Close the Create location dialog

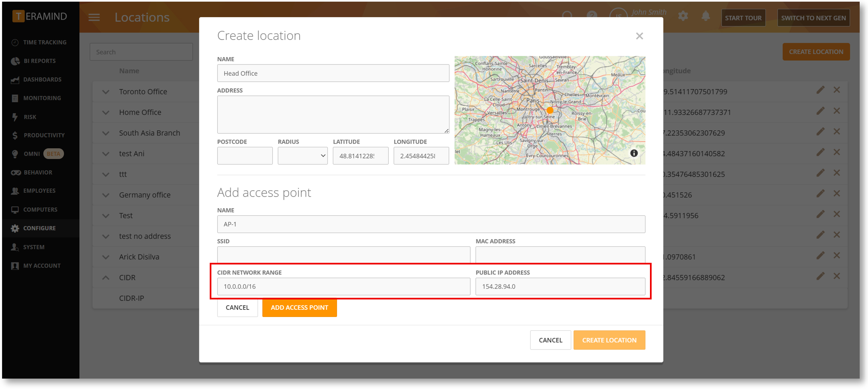(639, 36)
